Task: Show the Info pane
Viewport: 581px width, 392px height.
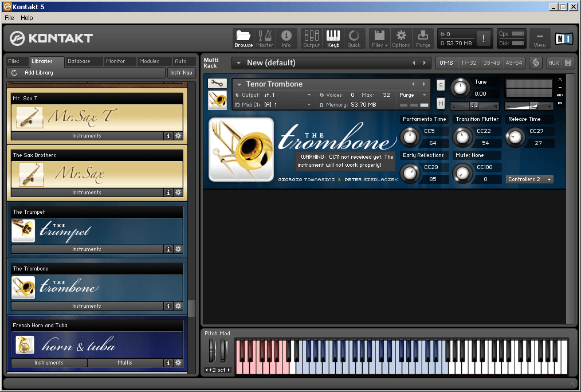Action: point(286,38)
